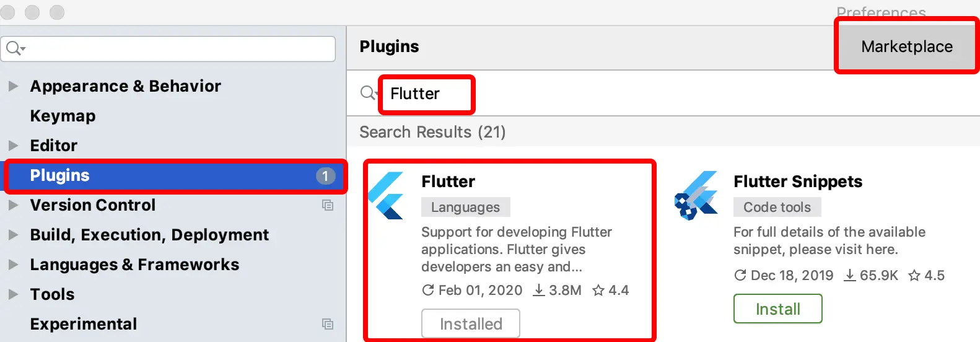Click the settings search magnifier icon
Image resolution: width=980 pixels, height=342 pixels.
pyautogui.click(x=14, y=48)
